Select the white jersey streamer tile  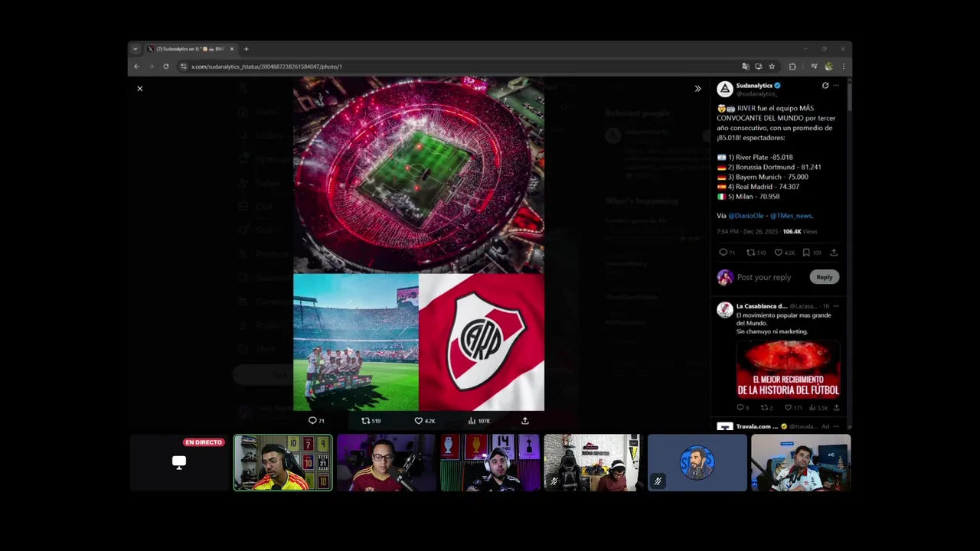[801, 463]
